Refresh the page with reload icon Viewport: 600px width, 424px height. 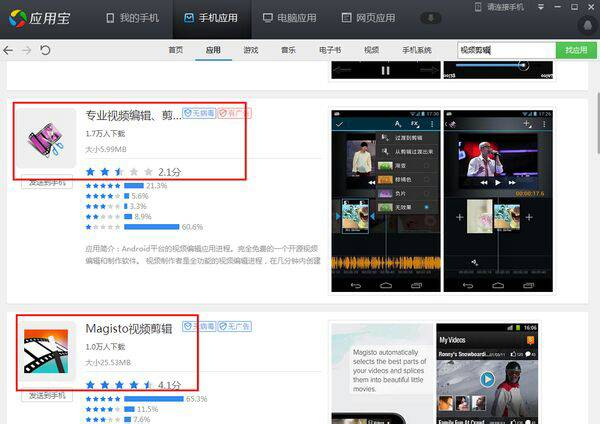[45, 50]
